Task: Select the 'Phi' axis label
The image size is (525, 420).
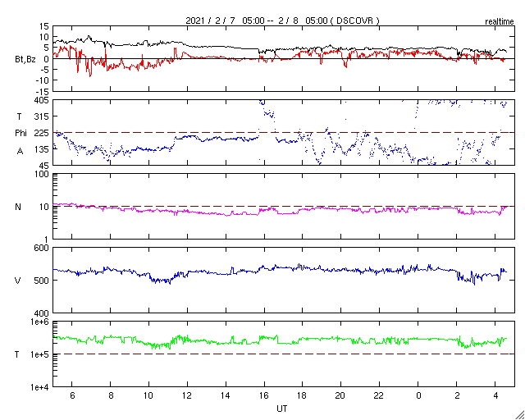Action: [x=21, y=134]
